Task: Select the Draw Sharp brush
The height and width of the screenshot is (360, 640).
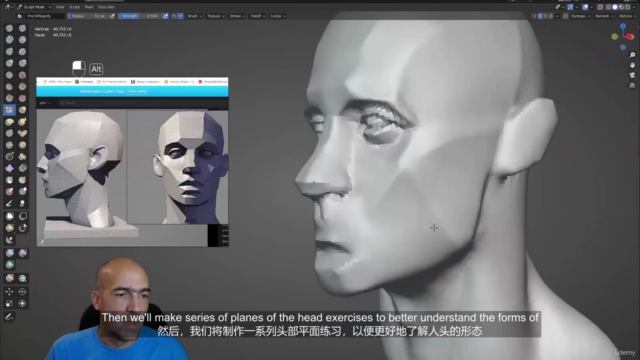Action: 22,28
